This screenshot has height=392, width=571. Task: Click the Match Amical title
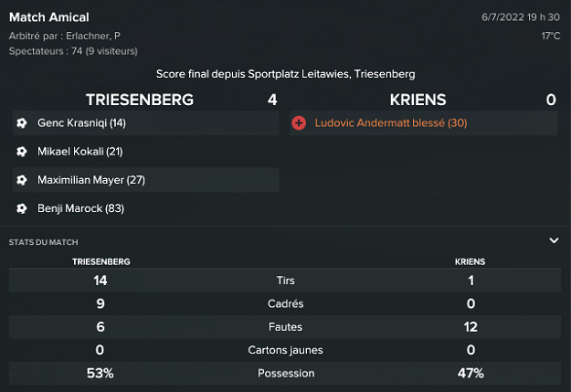(x=49, y=17)
